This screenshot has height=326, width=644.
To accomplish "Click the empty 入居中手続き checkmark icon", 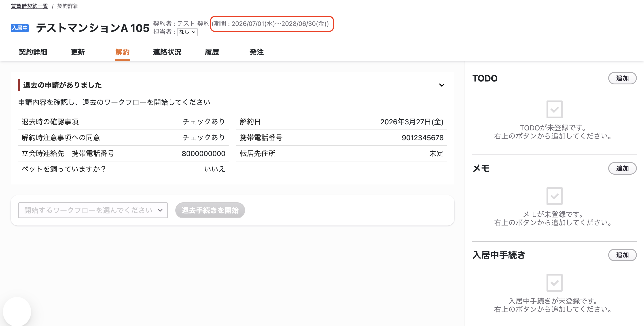I will 554,282.
